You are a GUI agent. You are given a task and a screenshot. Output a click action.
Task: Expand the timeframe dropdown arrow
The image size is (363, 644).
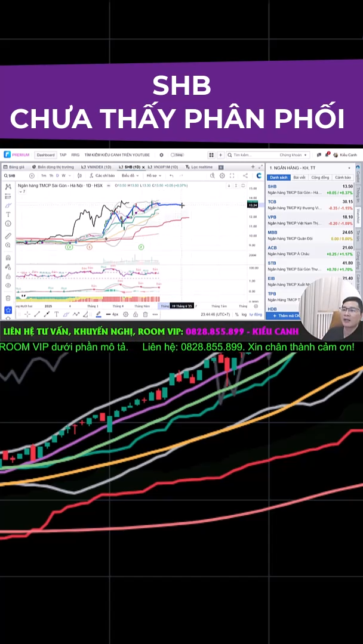click(x=69, y=175)
